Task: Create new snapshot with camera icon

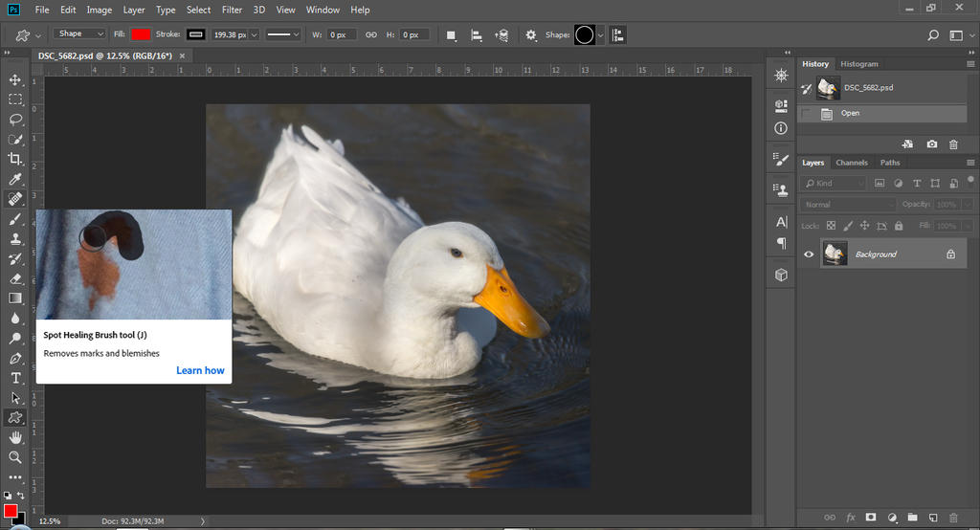Action: tap(932, 144)
